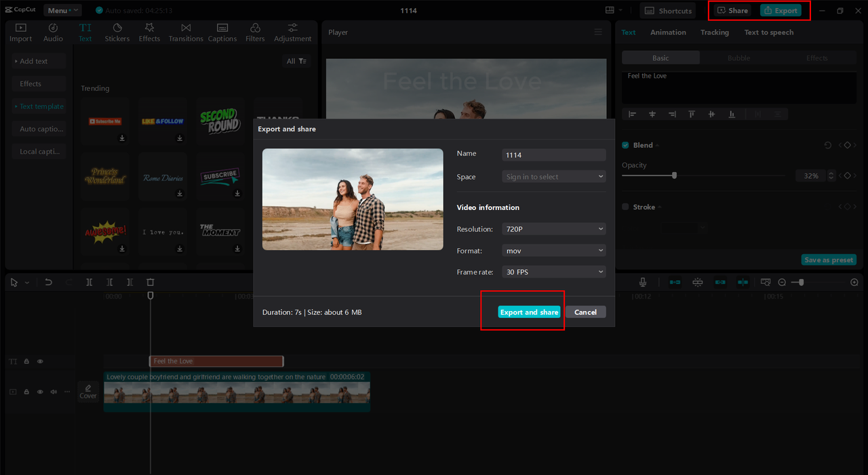This screenshot has height=475, width=868.
Task: Click Cancel in the export dialog
Action: 585,312
